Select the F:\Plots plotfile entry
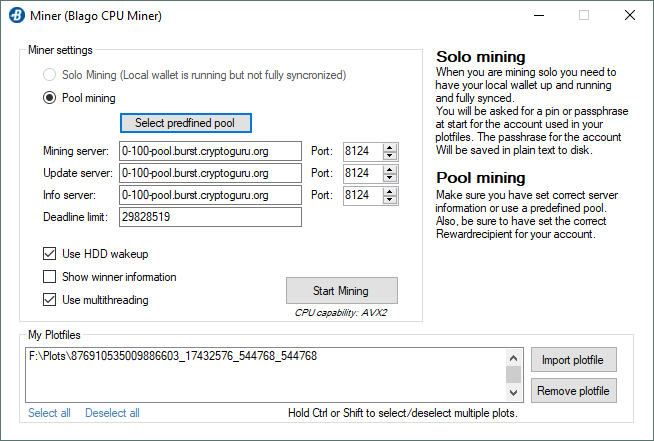 pyautogui.click(x=173, y=356)
